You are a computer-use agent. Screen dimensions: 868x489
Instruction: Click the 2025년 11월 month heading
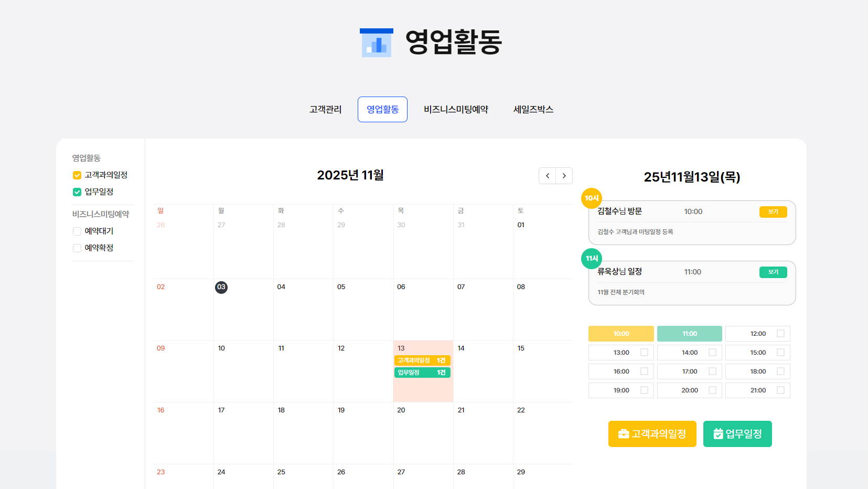(x=350, y=175)
